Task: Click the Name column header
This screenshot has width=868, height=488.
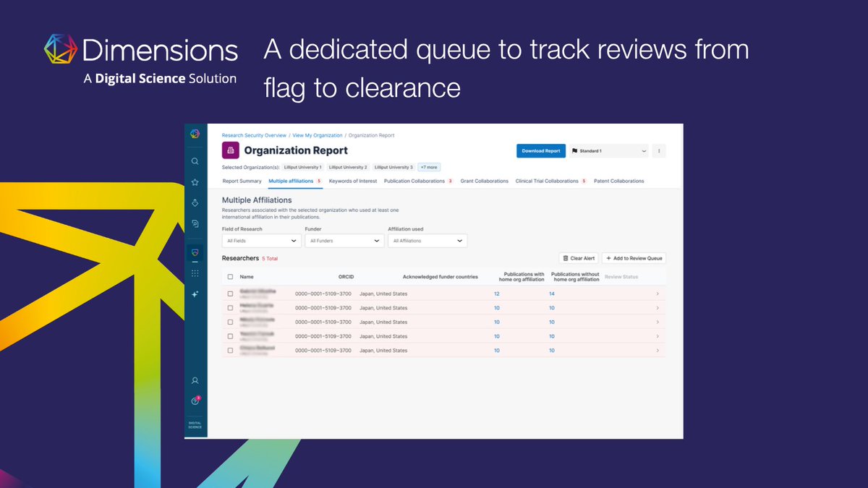Action: pyautogui.click(x=247, y=277)
